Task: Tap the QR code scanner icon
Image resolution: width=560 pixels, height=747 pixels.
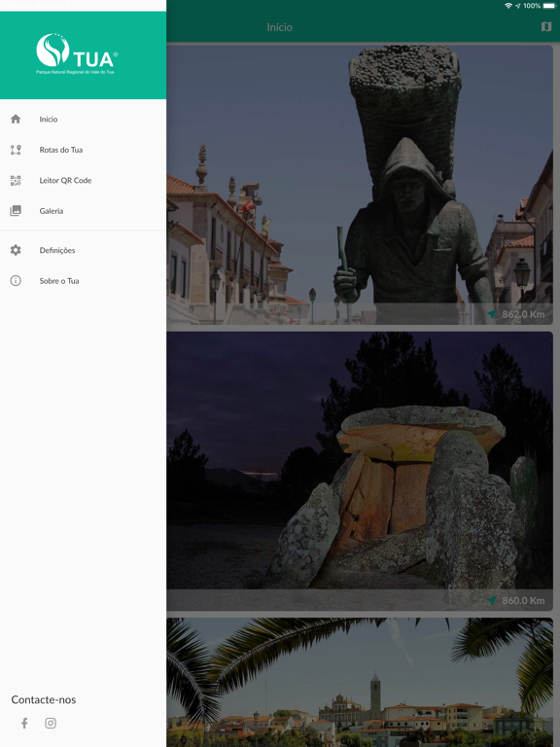Action: pyautogui.click(x=16, y=181)
